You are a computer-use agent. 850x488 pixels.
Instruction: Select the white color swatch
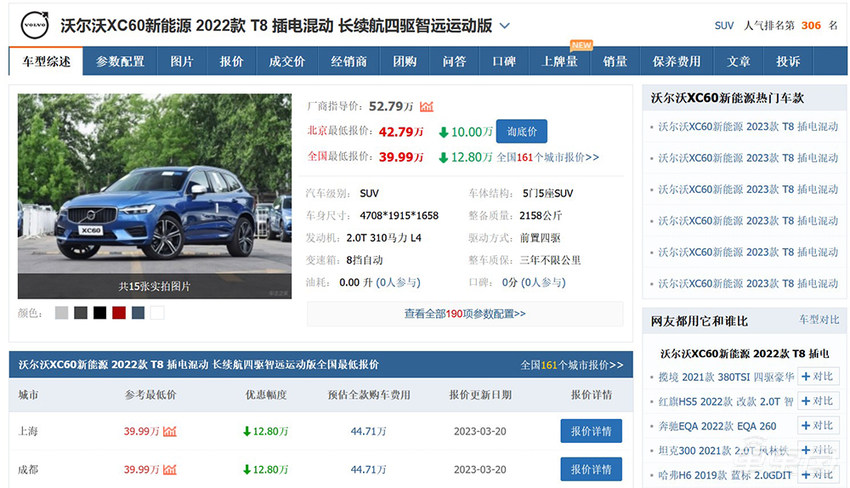[x=157, y=312]
